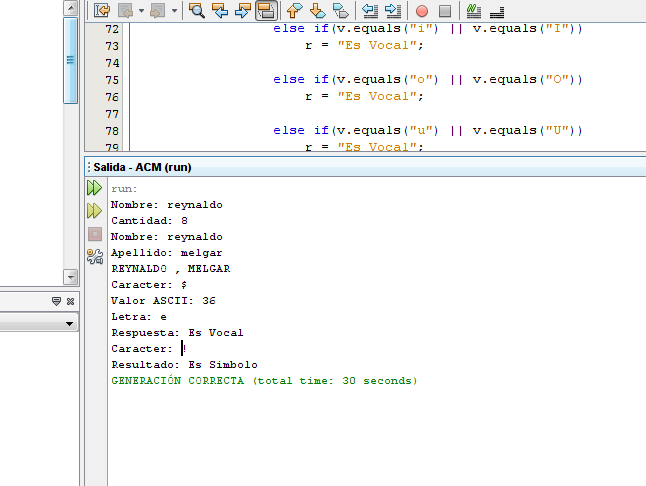This screenshot has height=486, width=646.
Task: Click the "Cantidad: 8" output line
Action: pyautogui.click(x=150, y=221)
